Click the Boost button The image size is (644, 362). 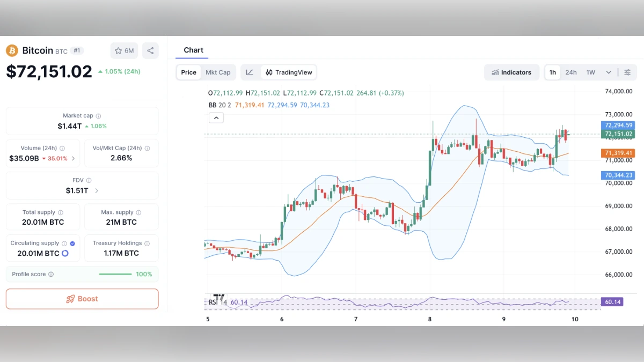pos(82,299)
